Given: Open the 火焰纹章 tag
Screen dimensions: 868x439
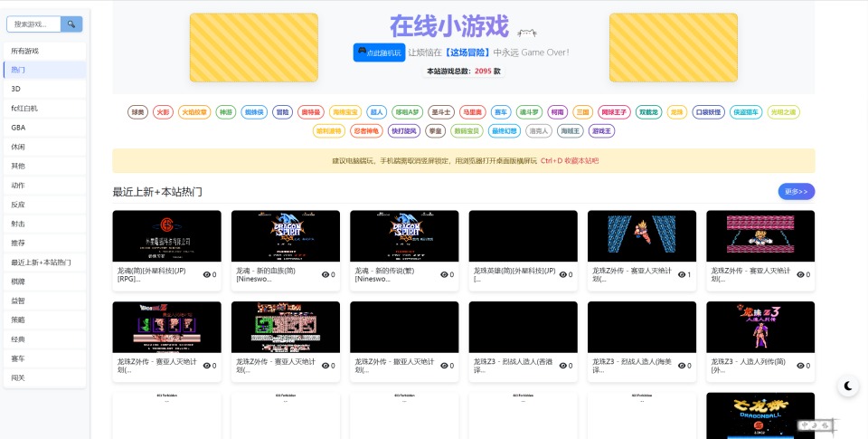Looking at the screenshot, I should (194, 112).
